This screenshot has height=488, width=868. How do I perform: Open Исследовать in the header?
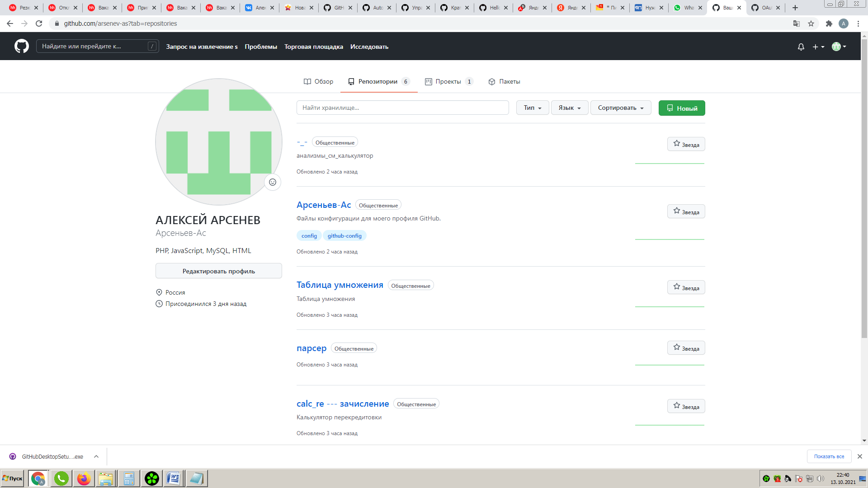(369, 47)
